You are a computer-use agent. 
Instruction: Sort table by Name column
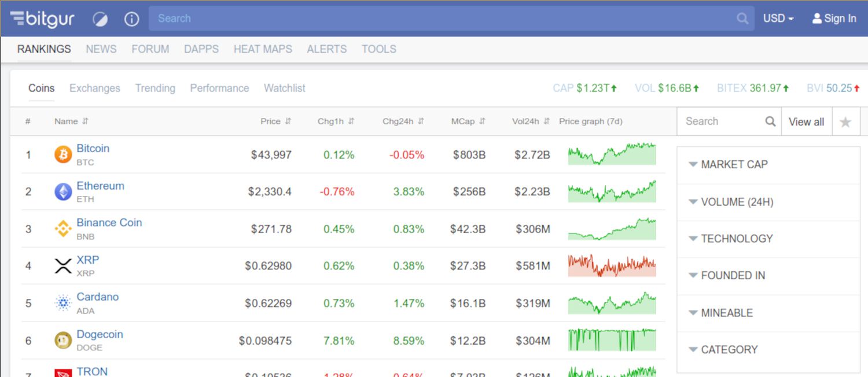coord(71,121)
